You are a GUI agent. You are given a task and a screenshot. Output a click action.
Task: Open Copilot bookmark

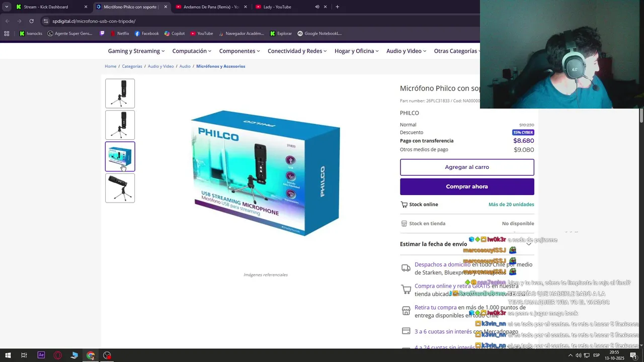pos(175,34)
